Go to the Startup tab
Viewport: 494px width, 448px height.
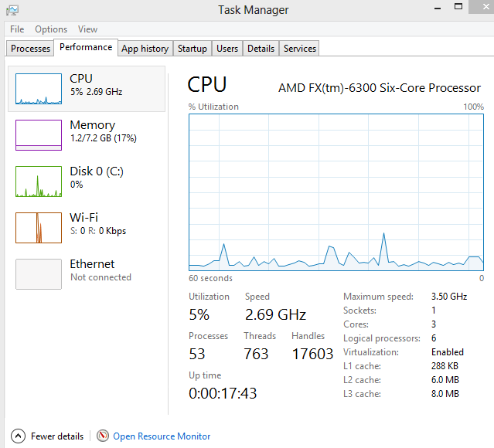tap(192, 49)
